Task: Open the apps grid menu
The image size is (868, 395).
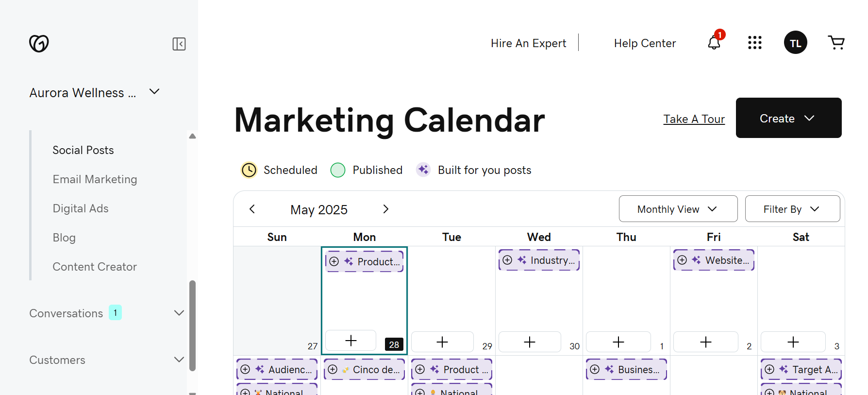Action: 754,43
